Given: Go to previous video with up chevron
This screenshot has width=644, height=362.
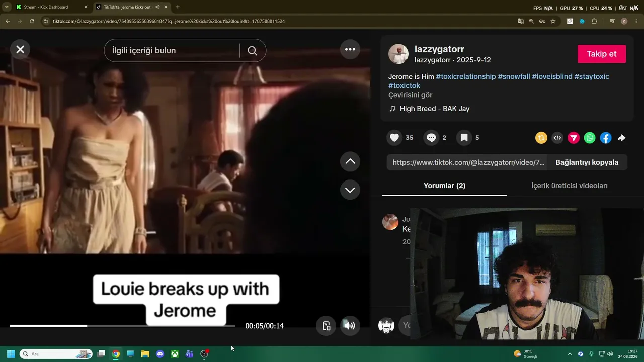Looking at the screenshot, I should [350, 161].
